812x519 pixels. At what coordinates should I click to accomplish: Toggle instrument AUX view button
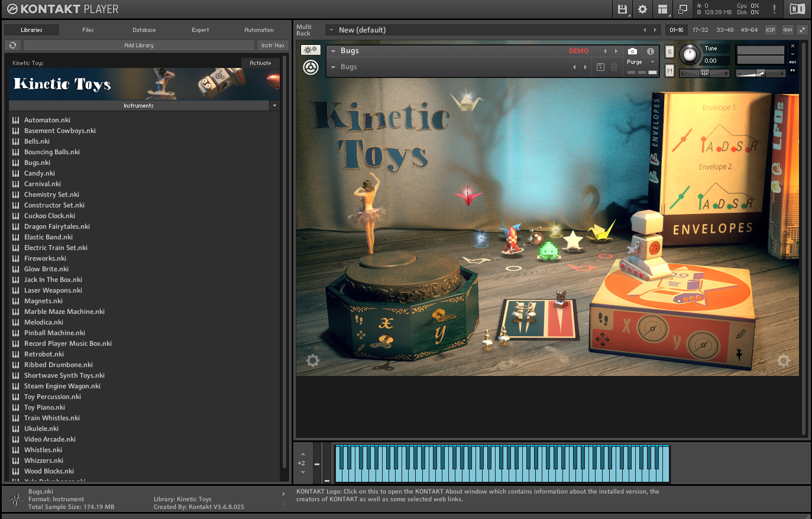pyautogui.click(x=792, y=62)
